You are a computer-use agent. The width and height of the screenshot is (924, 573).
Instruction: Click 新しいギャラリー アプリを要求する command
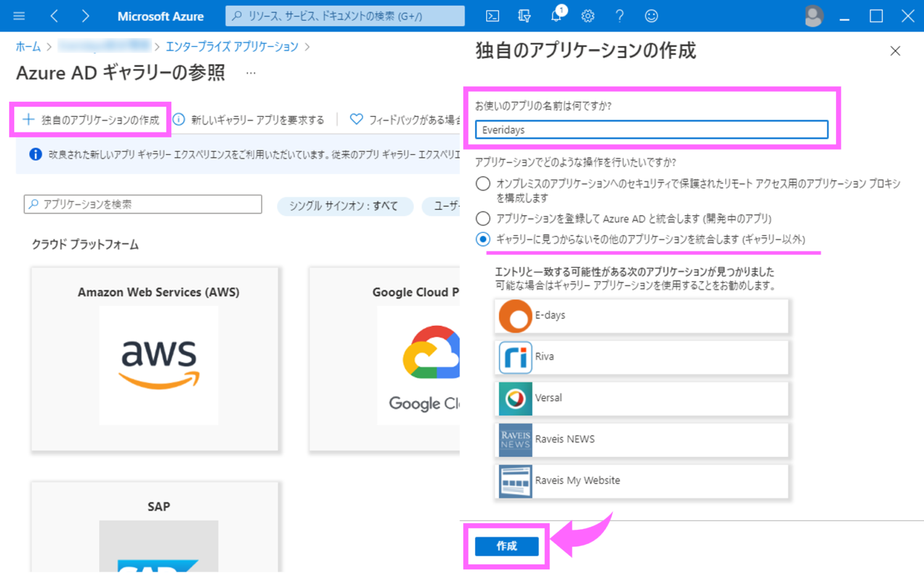tap(249, 120)
